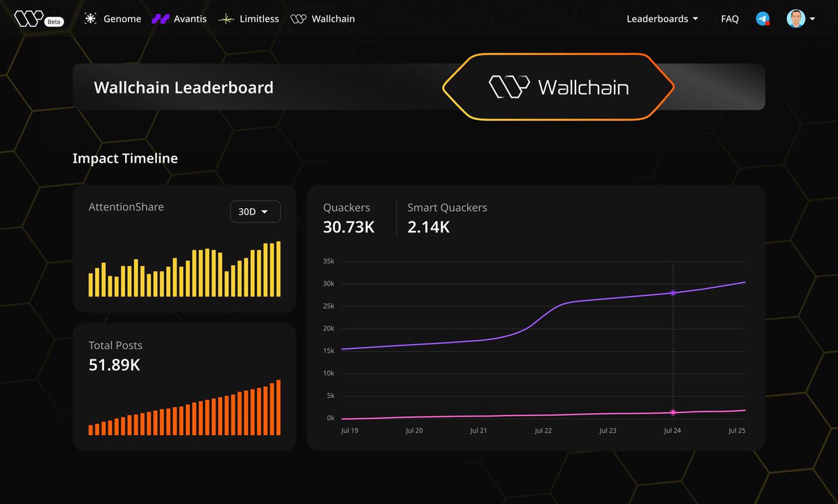838x504 pixels.
Task: Go to the FAQ page
Action: (x=730, y=19)
